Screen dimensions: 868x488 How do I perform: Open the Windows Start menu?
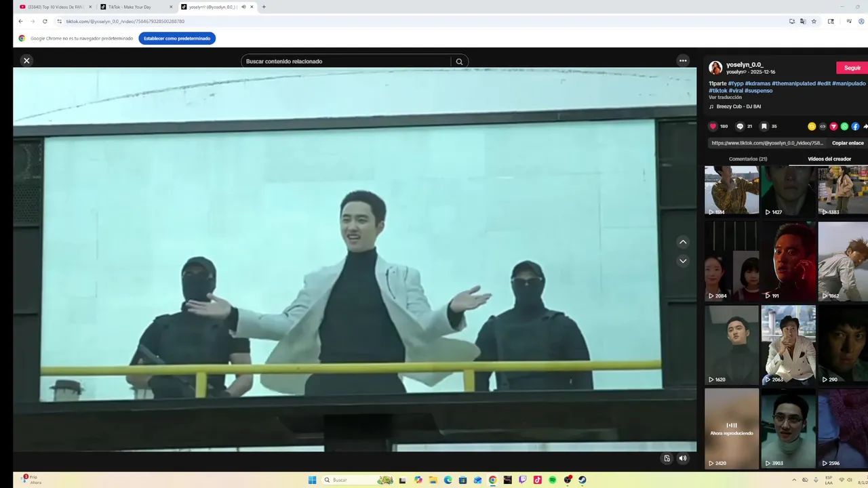(313, 480)
